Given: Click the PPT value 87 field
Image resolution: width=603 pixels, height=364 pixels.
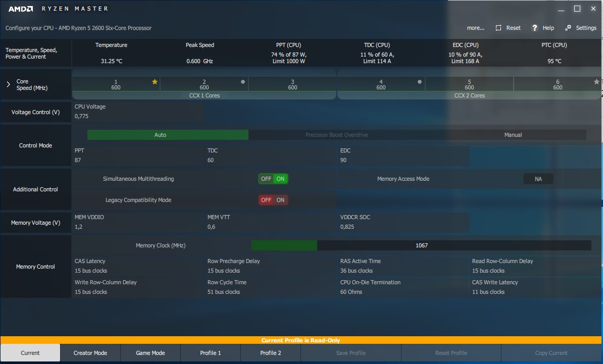Looking at the screenshot, I should 138,155.
